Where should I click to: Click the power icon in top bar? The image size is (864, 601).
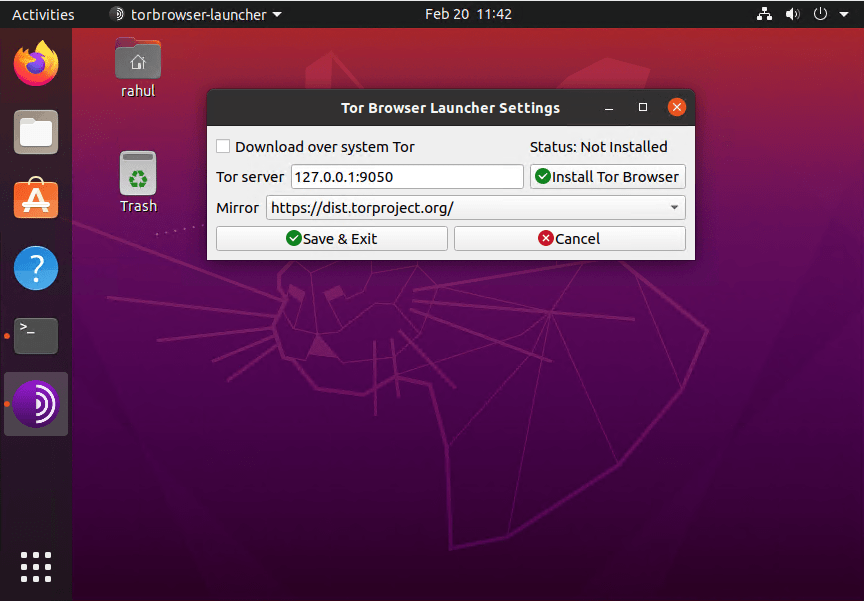(820, 14)
